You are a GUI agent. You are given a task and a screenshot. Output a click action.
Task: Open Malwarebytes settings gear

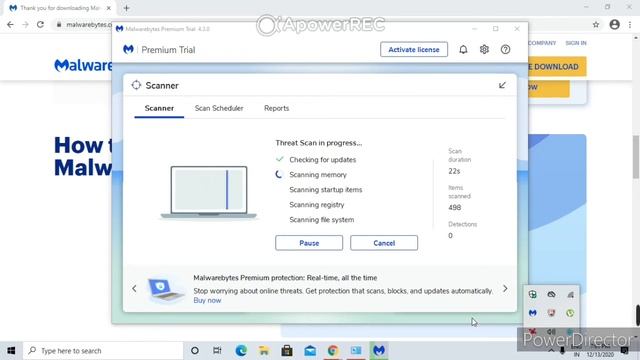[x=484, y=49]
